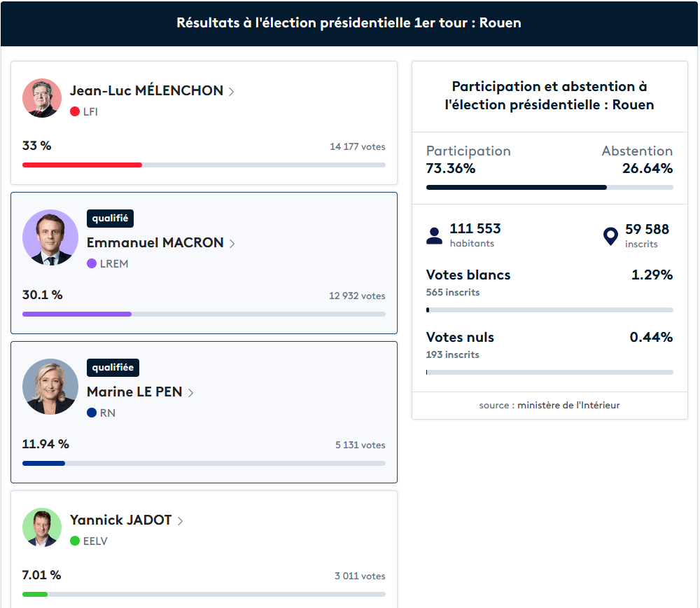Click Jean-Luc Mélenchon's portrait photo
Screen dimensions: 700x608
click(x=42, y=98)
